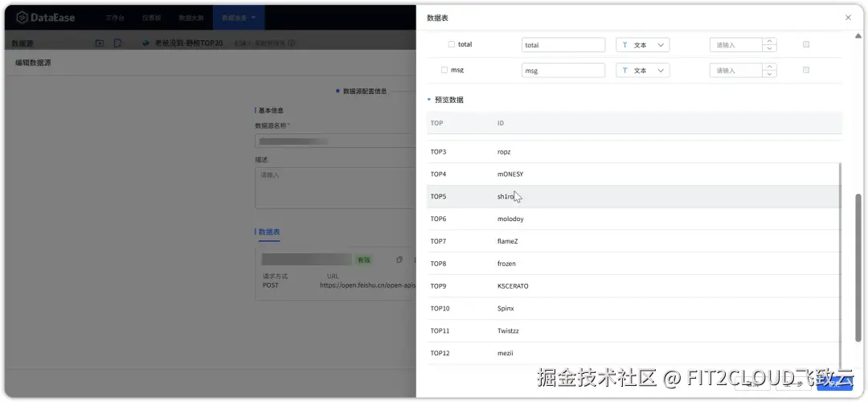Enable the rightmost checkbox in the total row

tap(806, 44)
